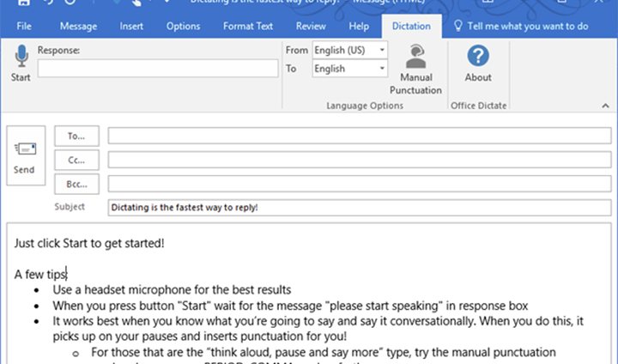Open the About help icon

tap(478, 65)
